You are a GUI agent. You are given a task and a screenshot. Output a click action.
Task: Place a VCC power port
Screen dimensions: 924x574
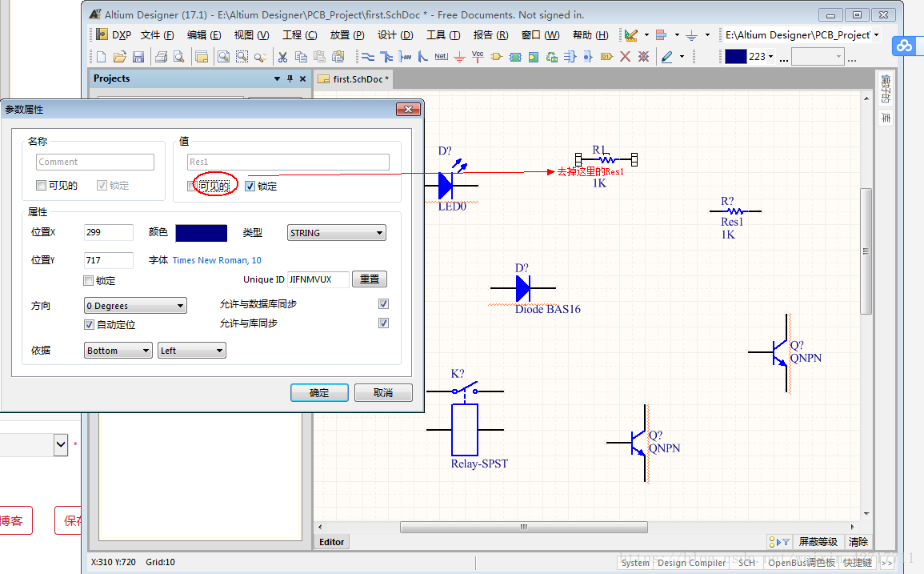478,57
